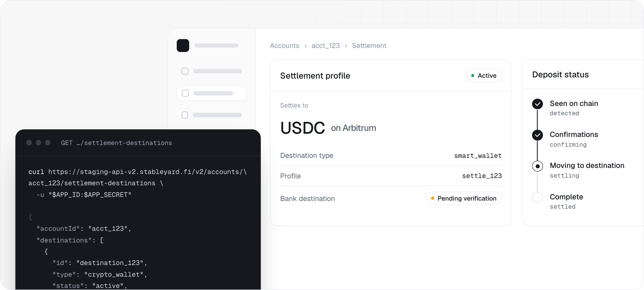Screen dimensions: 644x290
Task: Click the black square logo in sidebar
Action: [183, 45]
